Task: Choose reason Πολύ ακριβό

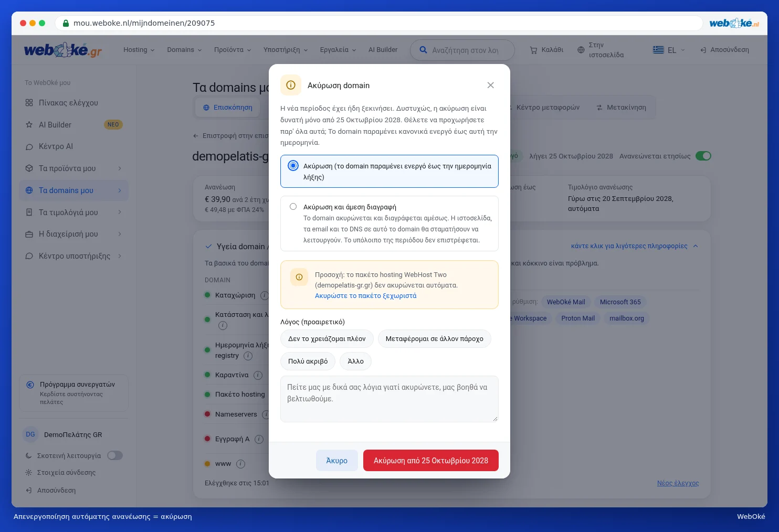Action: 308,361
